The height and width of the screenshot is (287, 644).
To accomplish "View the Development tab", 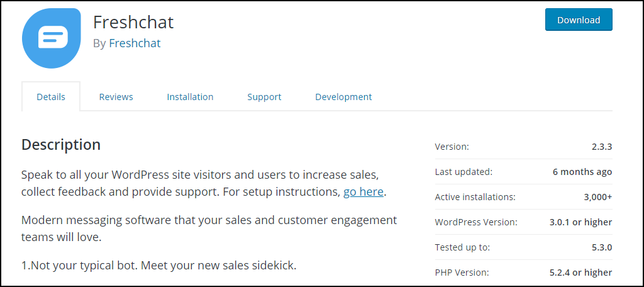I will point(343,97).
